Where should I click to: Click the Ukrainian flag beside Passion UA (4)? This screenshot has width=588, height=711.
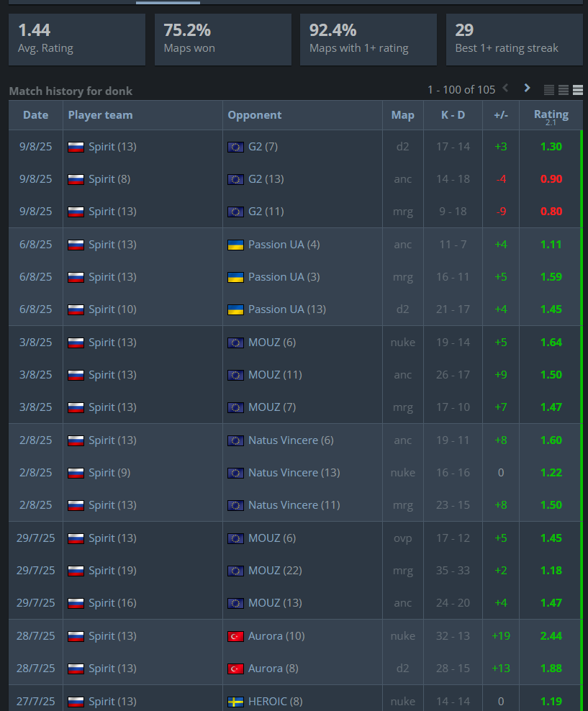pos(235,245)
